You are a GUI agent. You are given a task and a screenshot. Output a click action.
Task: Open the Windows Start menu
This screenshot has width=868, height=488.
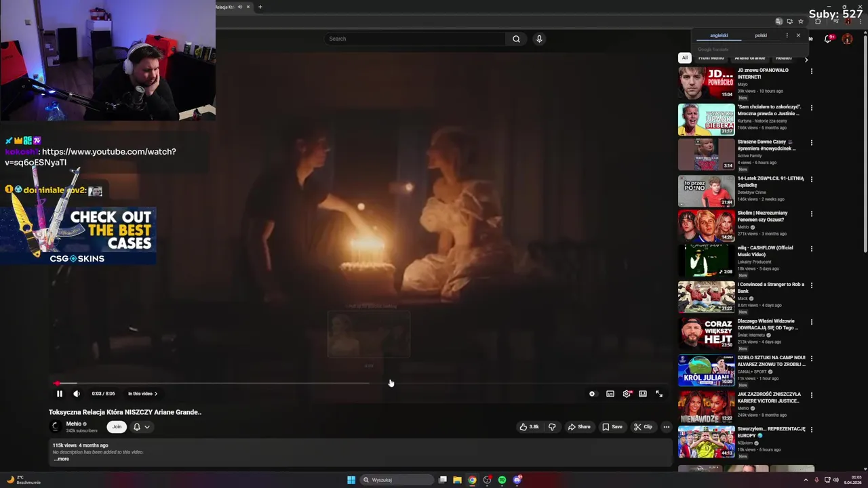pyautogui.click(x=351, y=480)
